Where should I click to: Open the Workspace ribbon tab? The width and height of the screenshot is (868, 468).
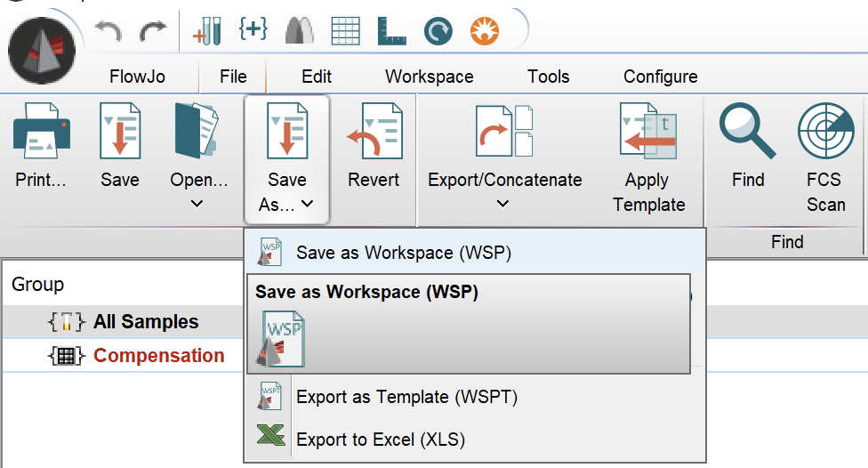(429, 77)
